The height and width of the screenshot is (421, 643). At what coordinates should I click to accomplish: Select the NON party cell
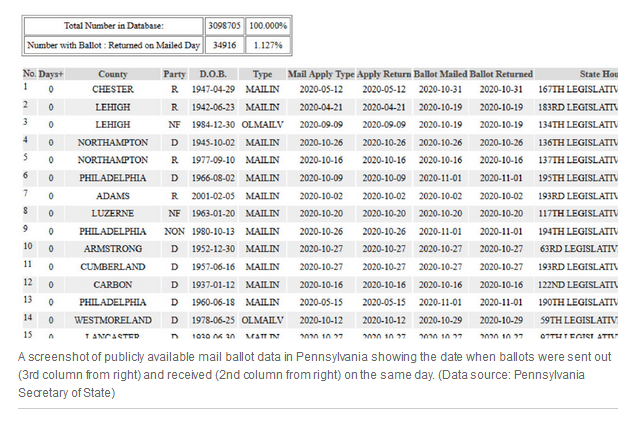point(174,231)
